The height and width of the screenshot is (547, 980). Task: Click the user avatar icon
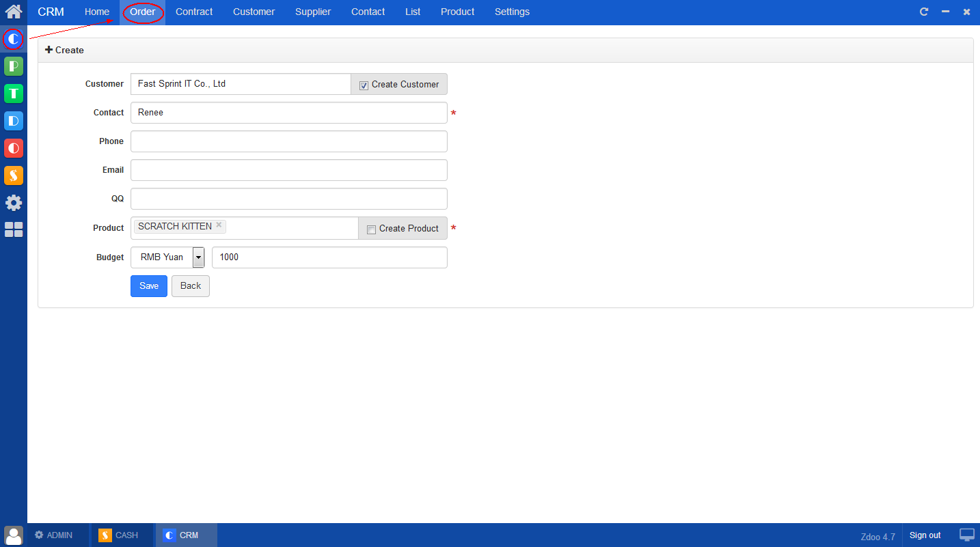pos(14,535)
